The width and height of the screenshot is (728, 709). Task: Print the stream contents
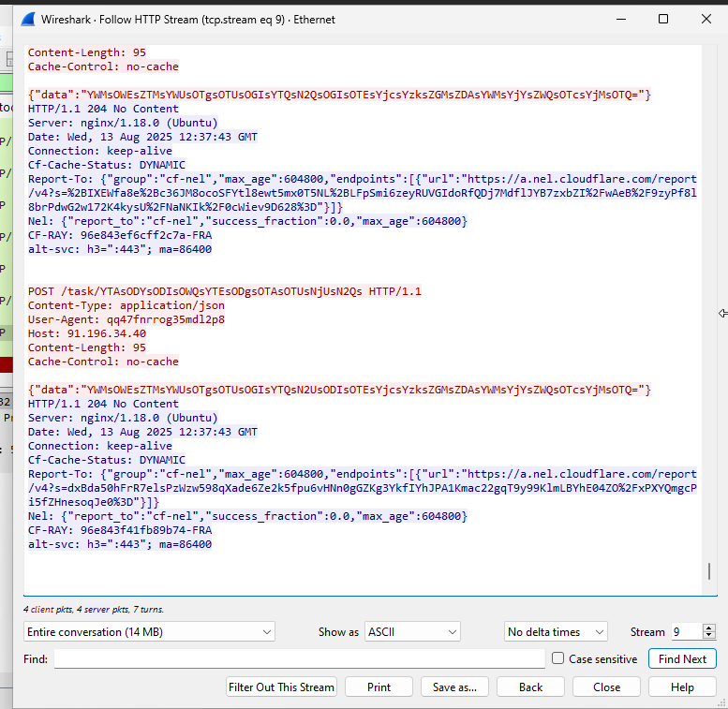(x=379, y=687)
